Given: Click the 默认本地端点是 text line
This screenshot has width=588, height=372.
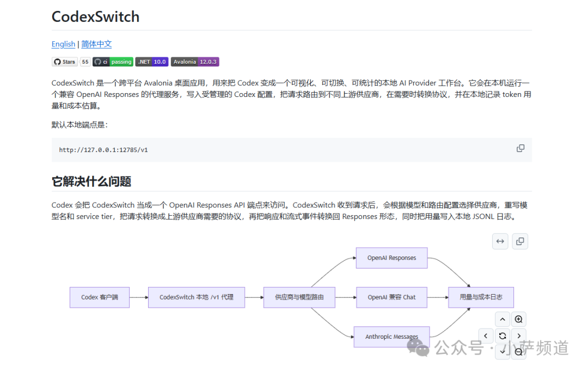Looking at the screenshot, I should pos(79,125).
